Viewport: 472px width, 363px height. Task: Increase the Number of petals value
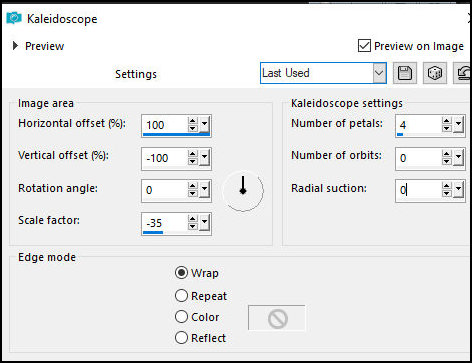447,121
